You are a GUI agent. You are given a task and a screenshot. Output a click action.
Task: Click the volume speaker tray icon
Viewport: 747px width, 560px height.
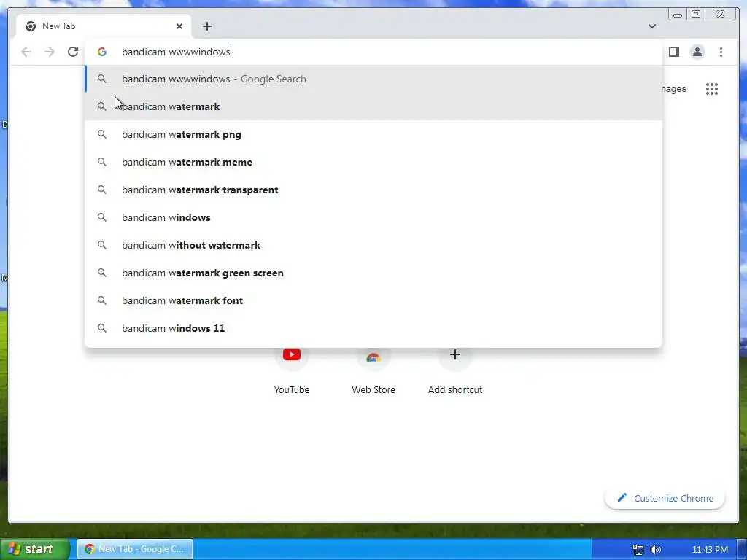pyautogui.click(x=656, y=550)
